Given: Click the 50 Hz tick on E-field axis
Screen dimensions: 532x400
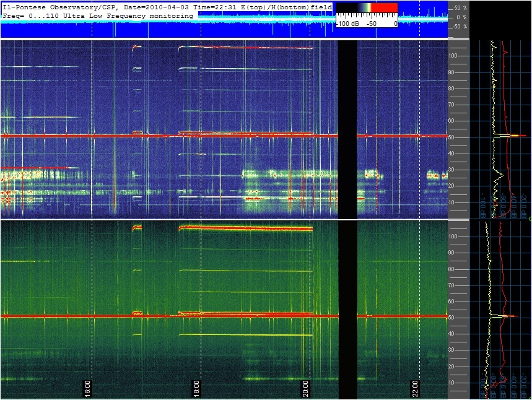Looking at the screenshot, I should click(x=451, y=137).
